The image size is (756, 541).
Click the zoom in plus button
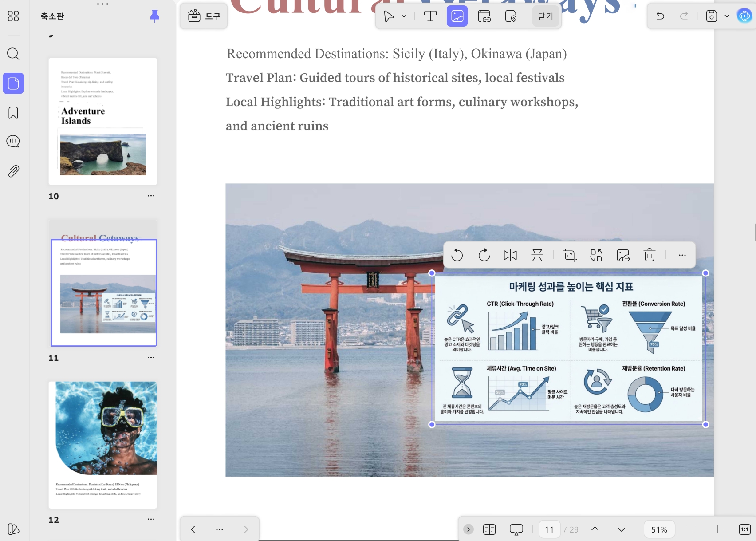718,529
